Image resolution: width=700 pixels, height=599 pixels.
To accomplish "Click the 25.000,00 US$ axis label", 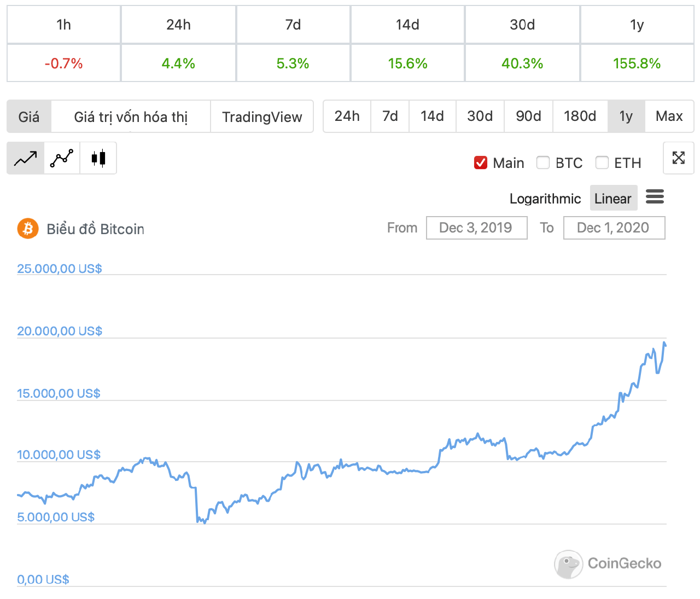I will click(x=60, y=269).
